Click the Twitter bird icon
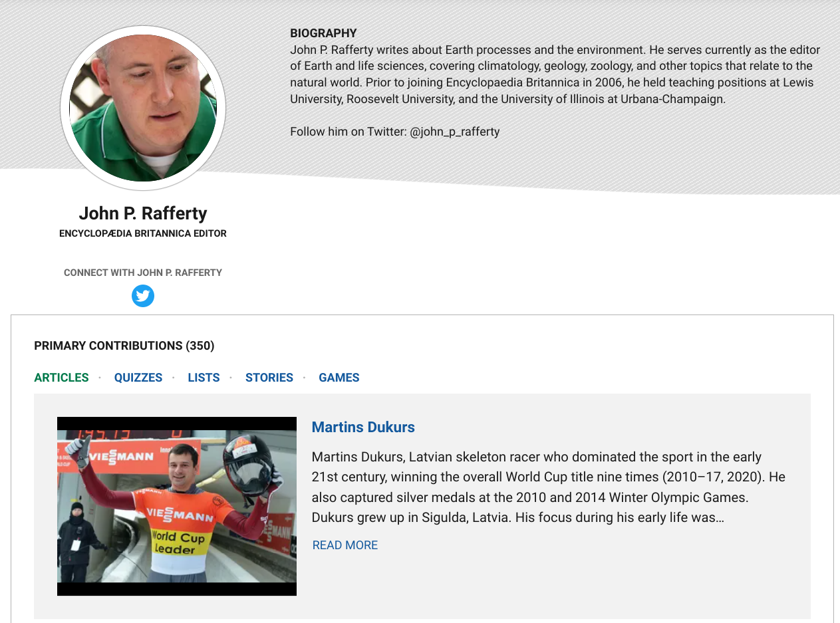Image resolution: width=840 pixels, height=623 pixels. [x=143, y=296]
